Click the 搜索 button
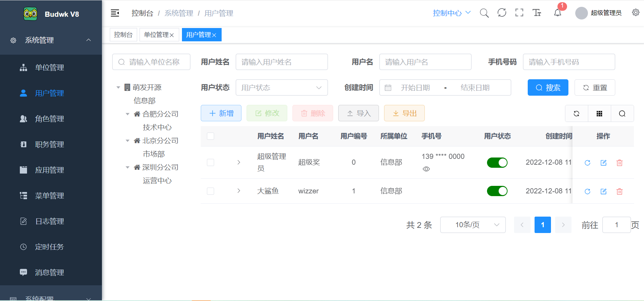 tap(548, 88)
